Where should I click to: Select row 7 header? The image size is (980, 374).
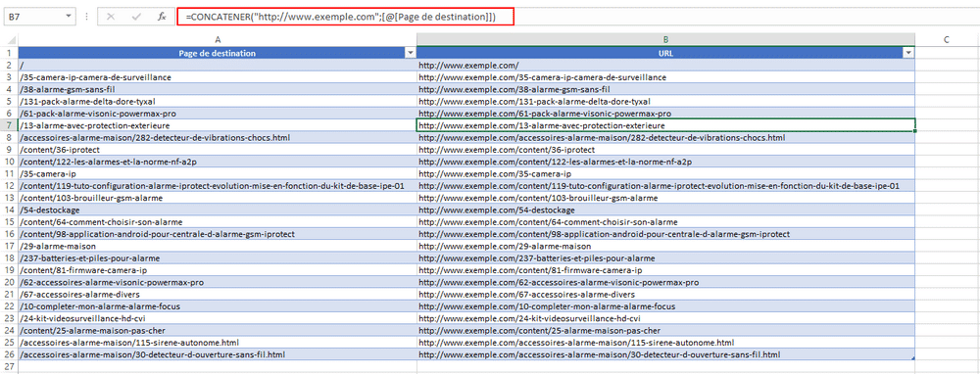click(x=9, y=125)
